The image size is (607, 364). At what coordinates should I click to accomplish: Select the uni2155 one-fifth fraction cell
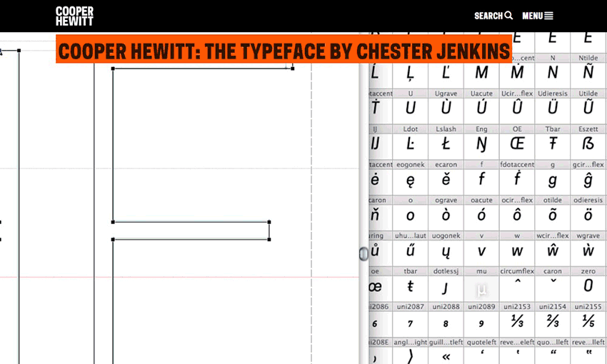tap(588, 321)
